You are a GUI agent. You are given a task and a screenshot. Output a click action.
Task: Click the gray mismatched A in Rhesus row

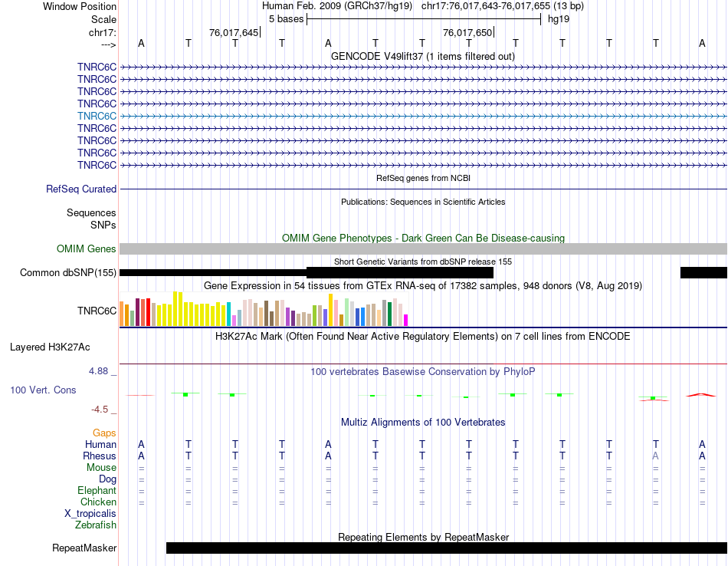click(655, 456)
